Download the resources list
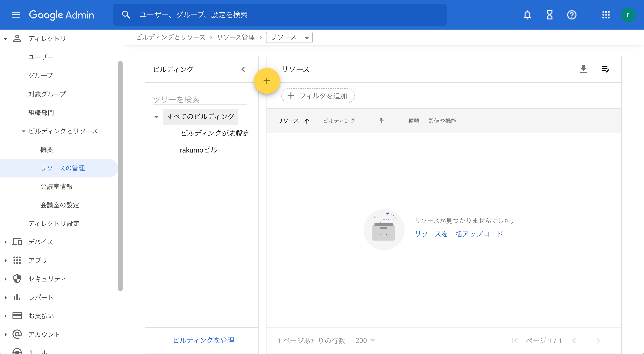The image size is (644, 354). pos(583,69)
